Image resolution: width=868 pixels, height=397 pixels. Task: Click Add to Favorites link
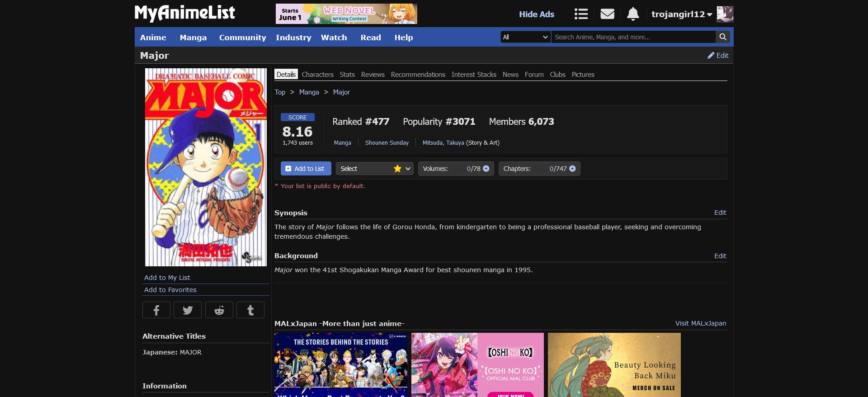coord(170,290)
